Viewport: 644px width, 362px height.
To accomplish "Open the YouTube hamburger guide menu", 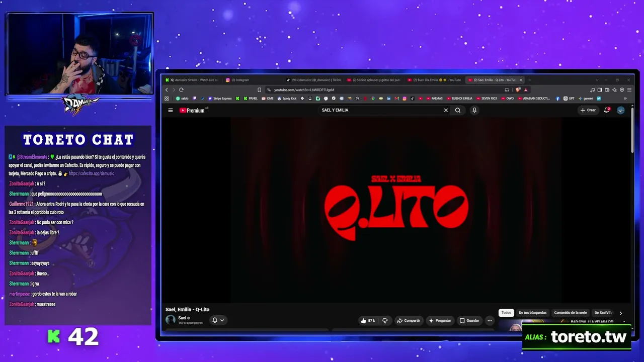I will point(171,110).
